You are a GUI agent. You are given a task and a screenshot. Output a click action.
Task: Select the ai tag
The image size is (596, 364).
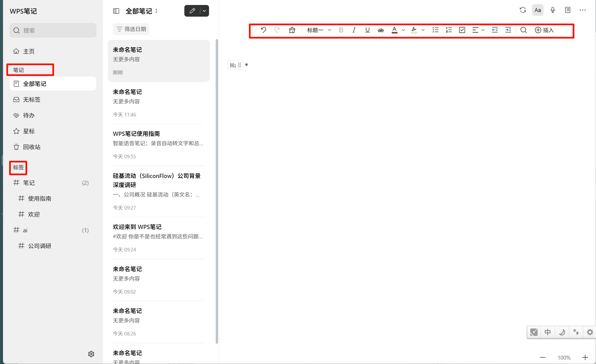click(53, 230)
